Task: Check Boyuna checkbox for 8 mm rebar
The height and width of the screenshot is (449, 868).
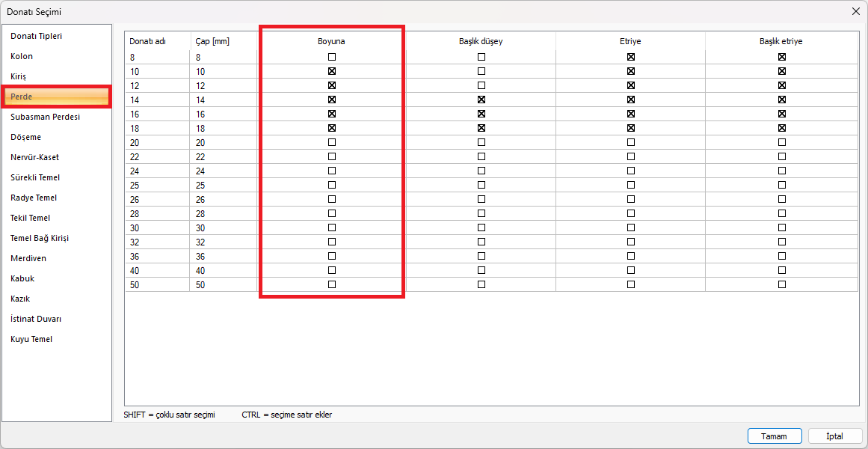Action: point(332,57)
